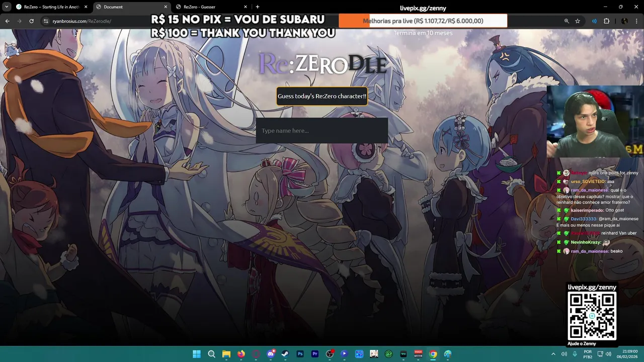Launch Firefox from the taskbar

241,354
